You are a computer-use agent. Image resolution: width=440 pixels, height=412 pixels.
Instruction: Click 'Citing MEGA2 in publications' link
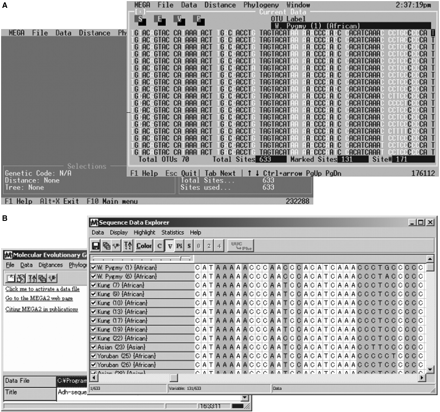point(42,309)
